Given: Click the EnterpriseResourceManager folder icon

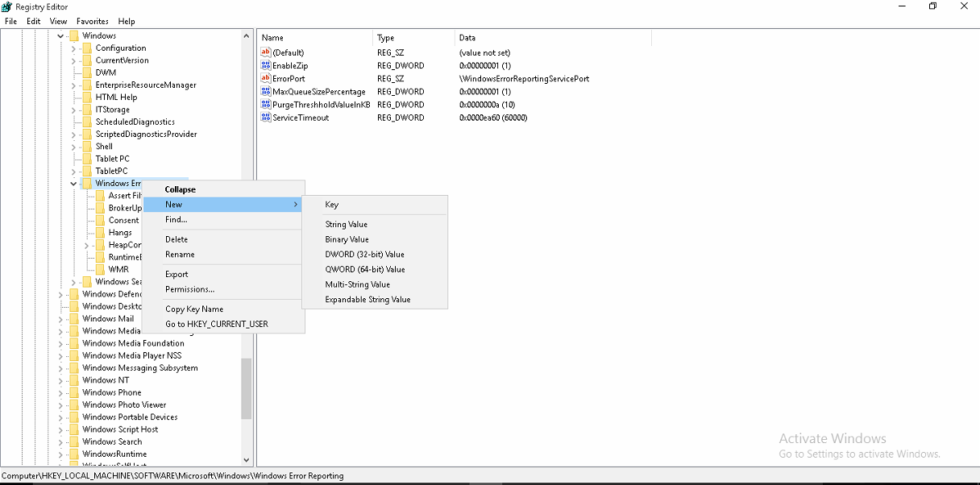Looking at the screenshot, I should (x=87, y=85).
